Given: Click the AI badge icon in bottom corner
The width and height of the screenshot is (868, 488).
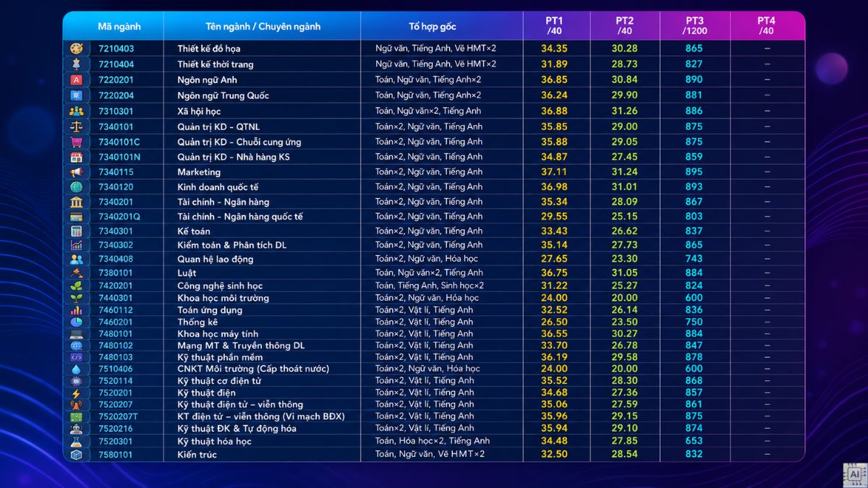Looking at the screenshot, I should click(854, 474).
